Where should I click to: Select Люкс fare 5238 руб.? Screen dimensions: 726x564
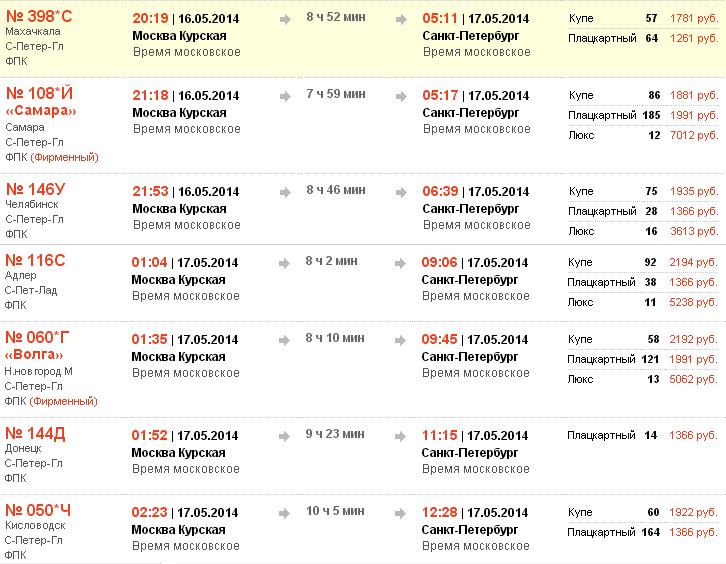694,302
